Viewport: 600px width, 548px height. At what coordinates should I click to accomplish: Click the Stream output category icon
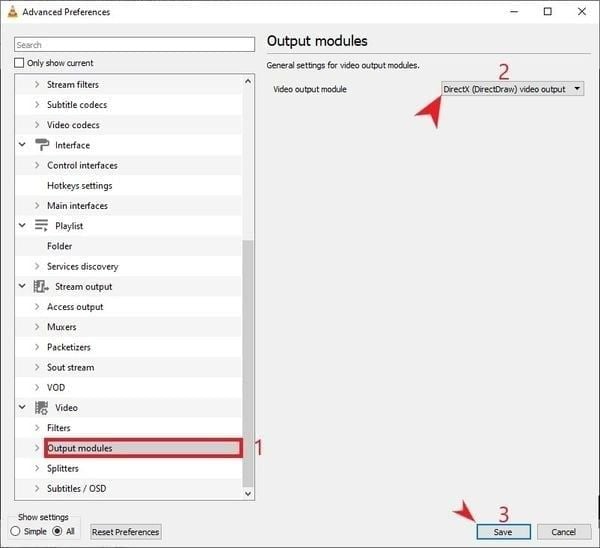pyautogui.click(x=42, y=287)
